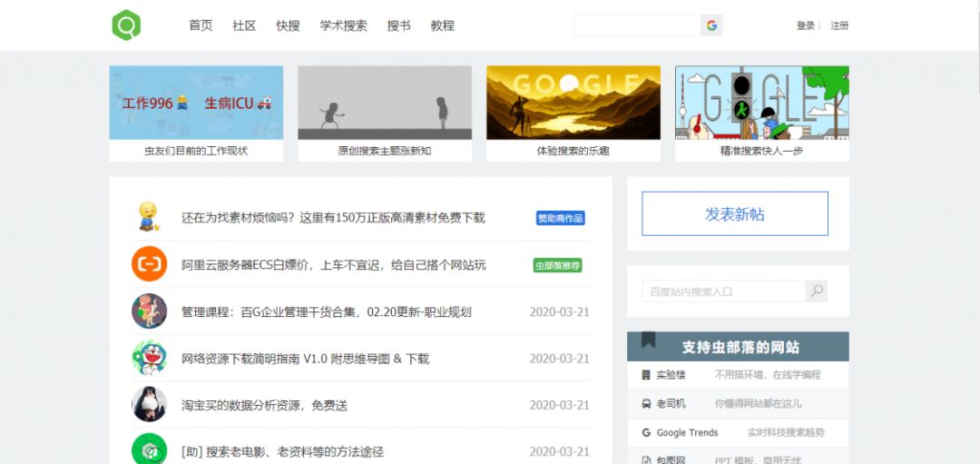
Task: Click the date next to 管理课程 post
Action: [559, 312]
